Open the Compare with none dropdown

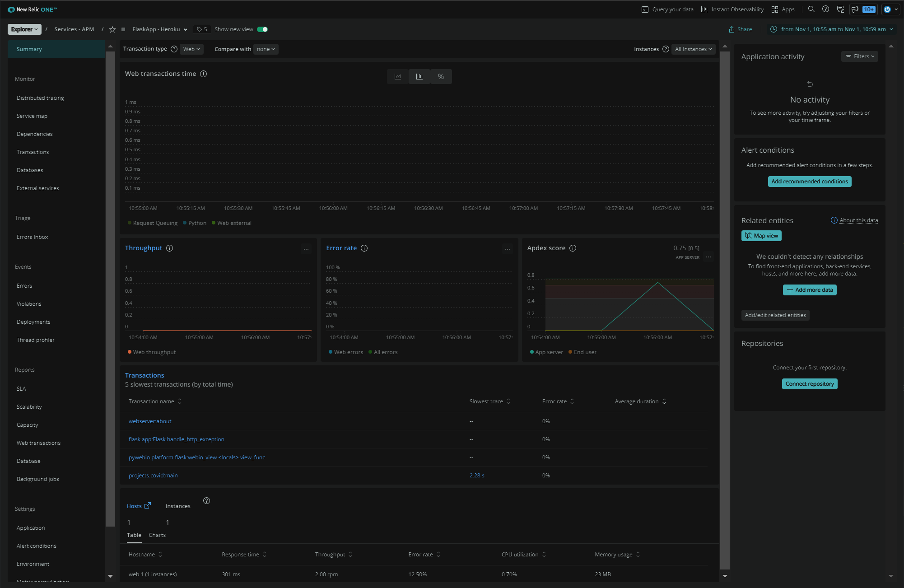[266, 49]
